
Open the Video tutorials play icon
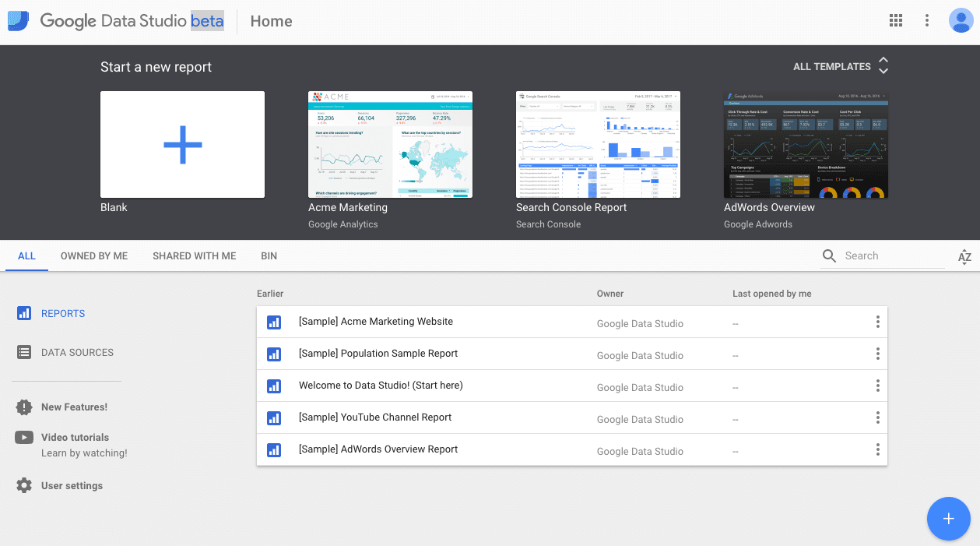[x=23, y=437]
